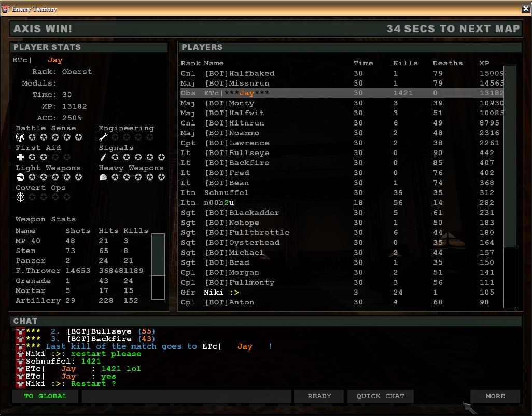Select player n00b2u in the list
Screen dimensions: 532x416
point(219,203)
